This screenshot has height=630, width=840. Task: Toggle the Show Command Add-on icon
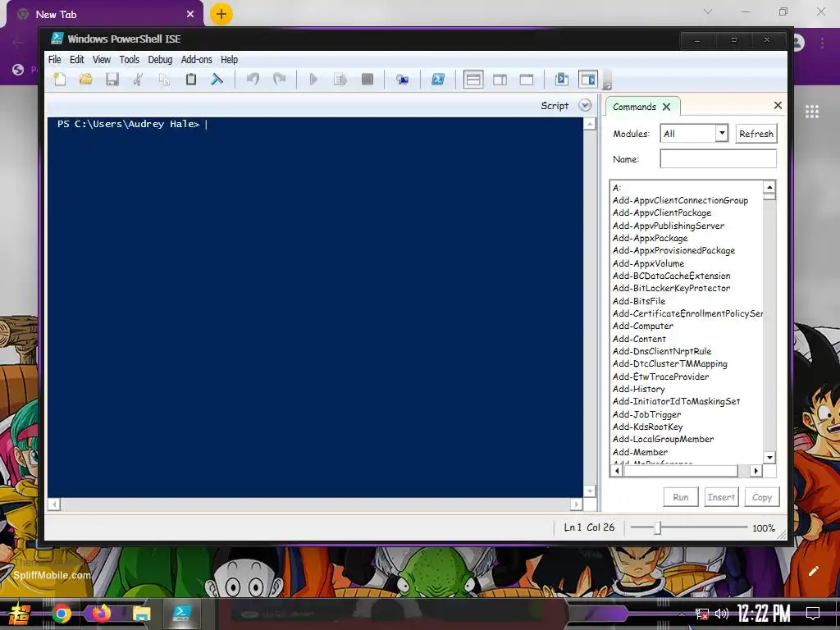(x=587, y=80)
